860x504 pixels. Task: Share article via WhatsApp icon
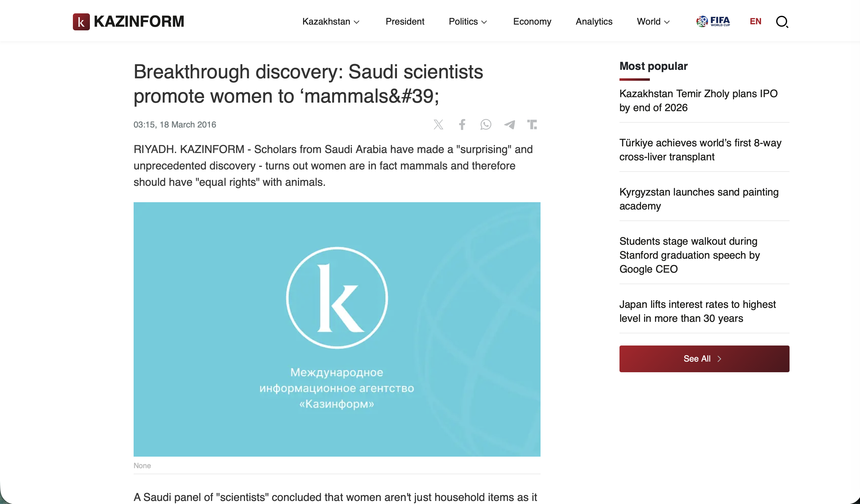pos(486,124)
